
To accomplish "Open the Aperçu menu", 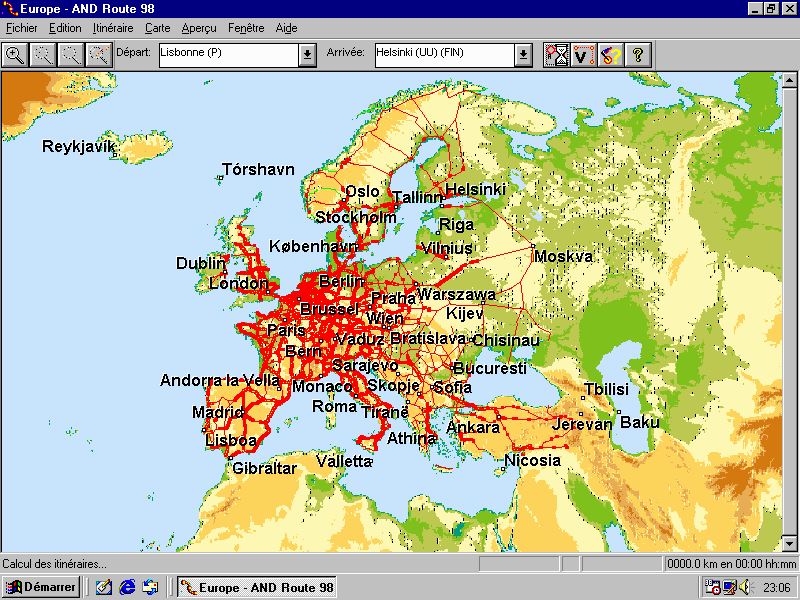I will (x=199, y=28).
